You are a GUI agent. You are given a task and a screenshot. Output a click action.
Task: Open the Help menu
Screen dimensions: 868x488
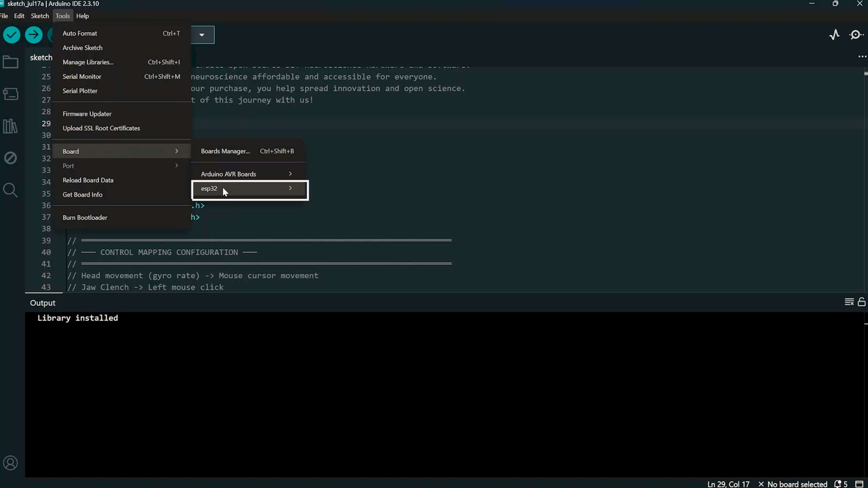click(x=82, y=16)
